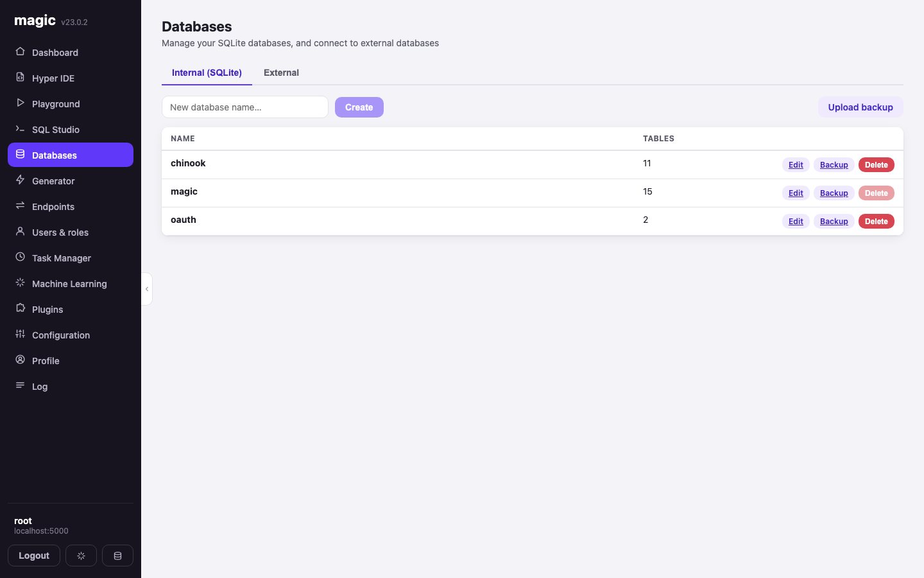Click the table count 11 for chinook
The height and width of the screenshot is (578, 924).
click(x=647, y=163)
